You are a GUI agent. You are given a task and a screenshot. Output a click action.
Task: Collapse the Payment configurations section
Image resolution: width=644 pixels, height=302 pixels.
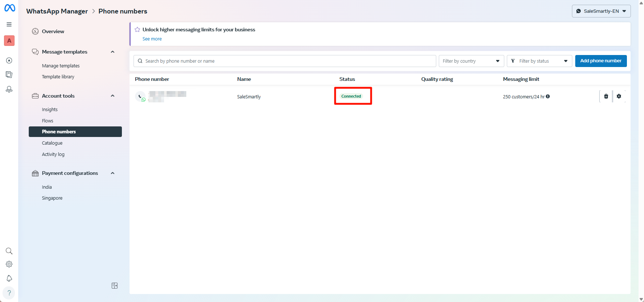113,173
